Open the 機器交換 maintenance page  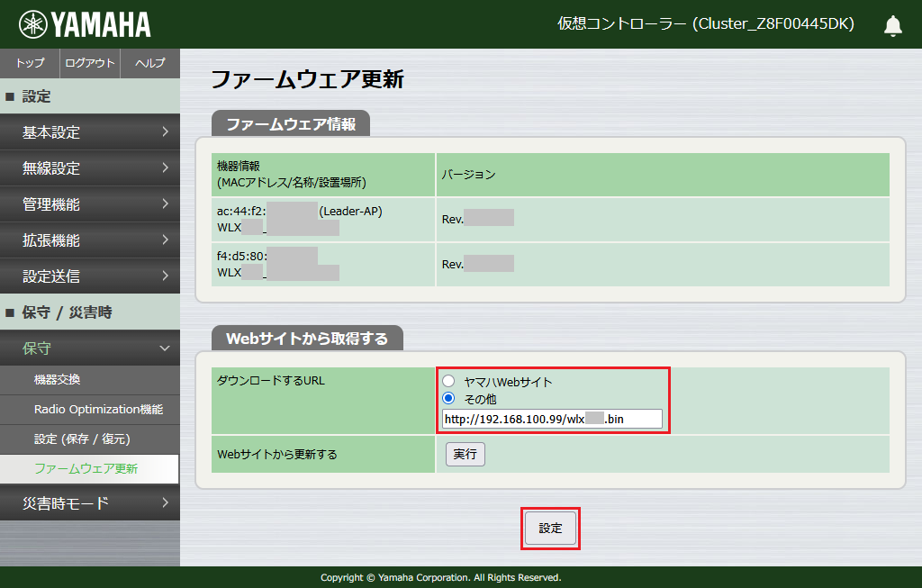coord(90,381)
